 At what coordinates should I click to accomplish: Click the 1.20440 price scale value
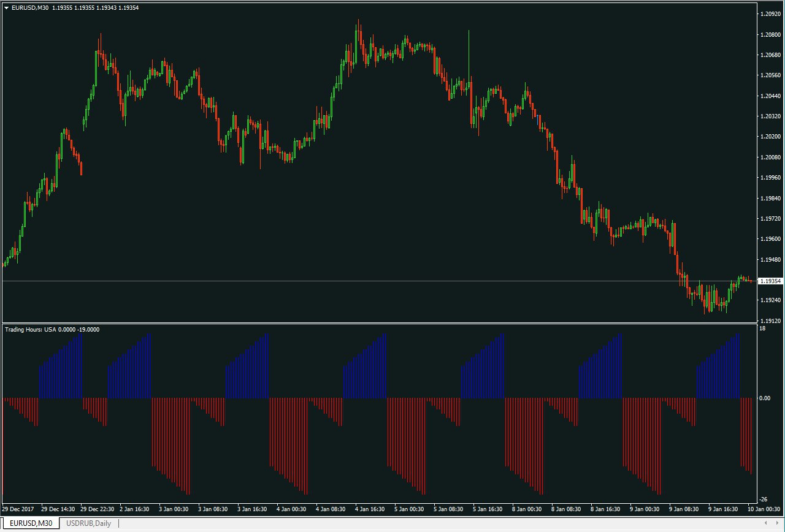coord(771,96)
